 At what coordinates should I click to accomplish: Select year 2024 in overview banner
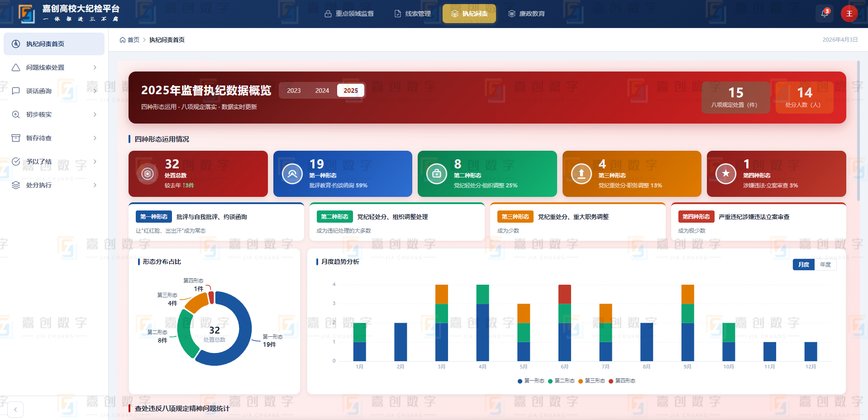(322, 91)
